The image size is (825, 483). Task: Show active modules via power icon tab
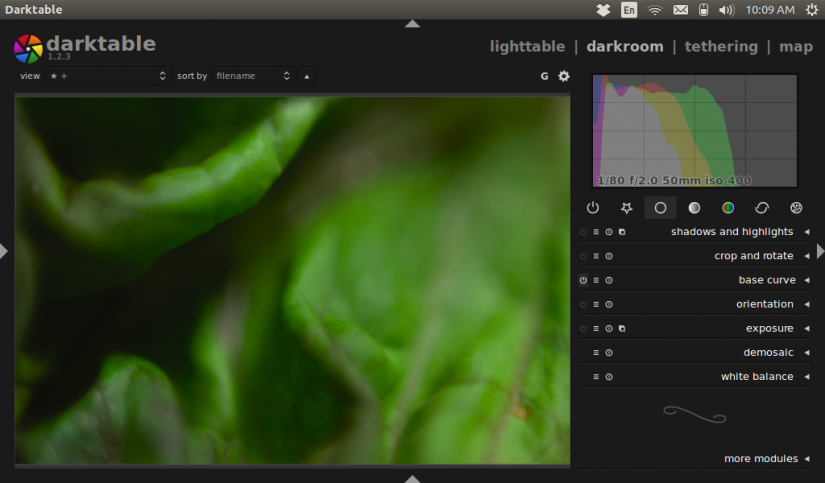(x=593, y=208)
